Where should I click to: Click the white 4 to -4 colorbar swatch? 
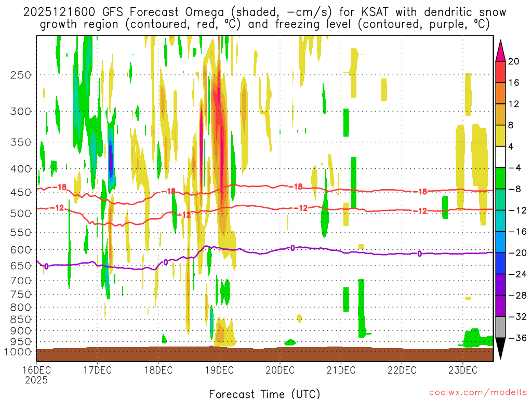[500, 157]
